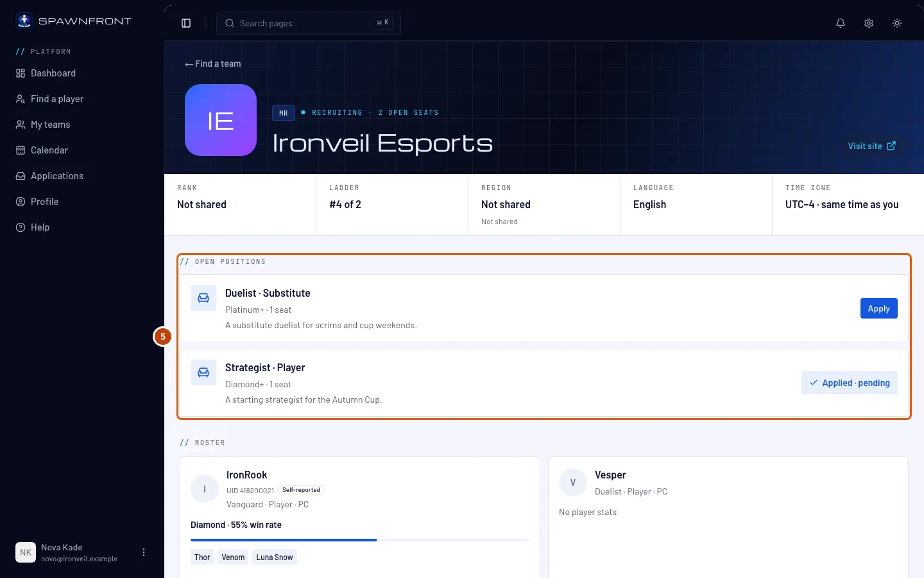
Task: Click the Vesper player name
Action: pyautogui.click(x=610, y=475)
